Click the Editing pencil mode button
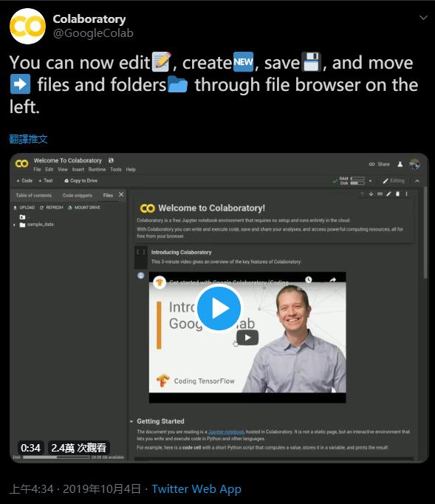This screenshot has height=504, width=435. pyautogui.click(x=394, y=180)
